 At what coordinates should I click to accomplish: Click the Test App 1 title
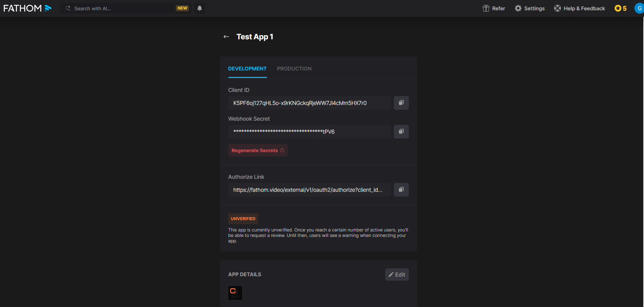pyautogui.click(x=255, y=37)
